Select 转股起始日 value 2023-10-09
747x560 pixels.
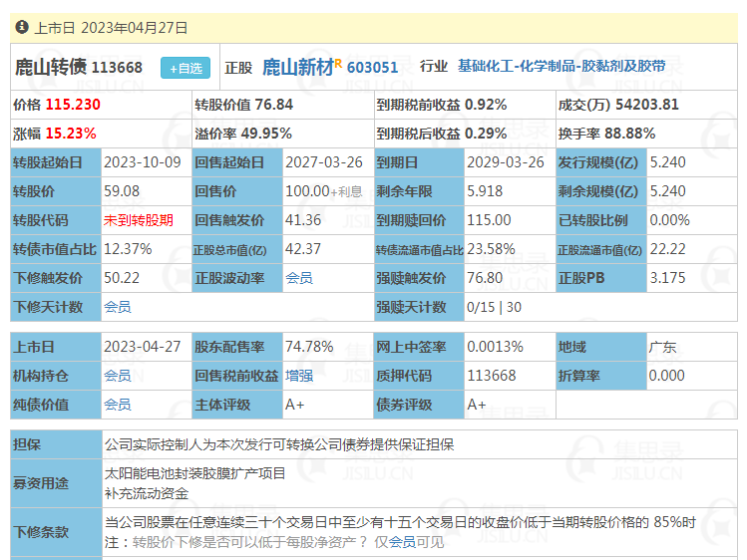143,162
